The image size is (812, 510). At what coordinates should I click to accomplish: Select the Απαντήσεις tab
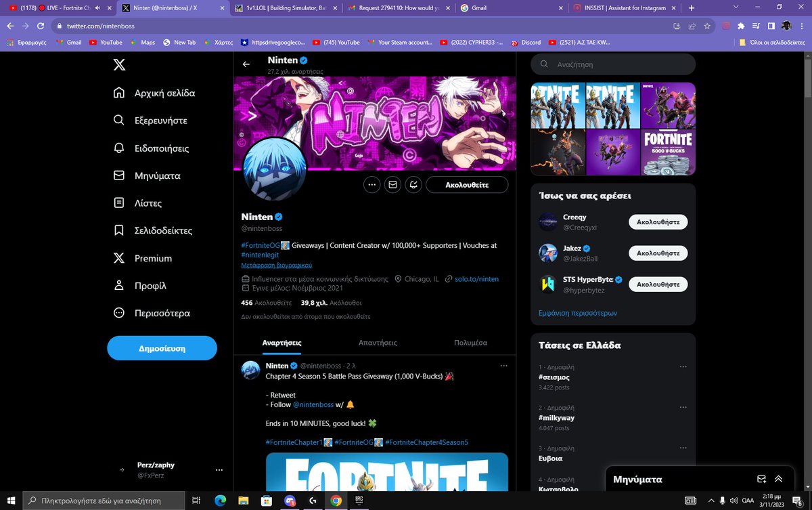[378, 343]
